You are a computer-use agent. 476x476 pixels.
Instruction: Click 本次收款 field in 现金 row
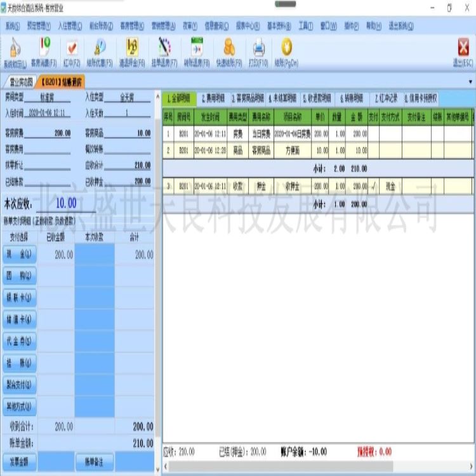95,255
